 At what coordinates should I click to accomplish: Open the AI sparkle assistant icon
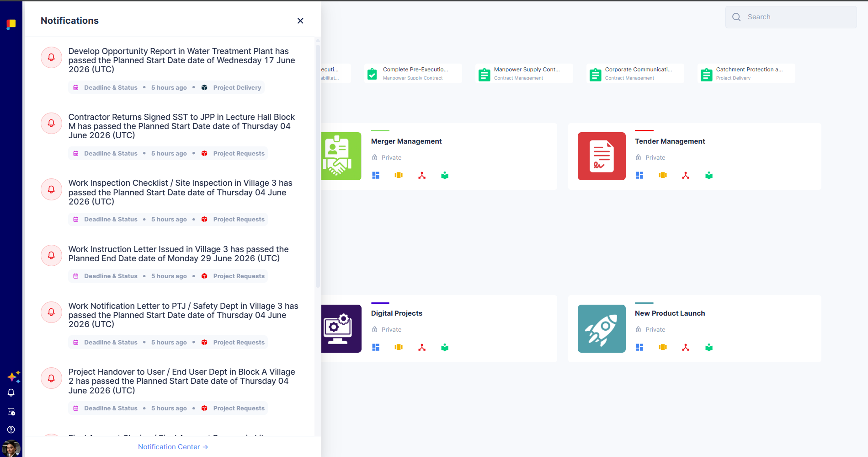[14, 377]
